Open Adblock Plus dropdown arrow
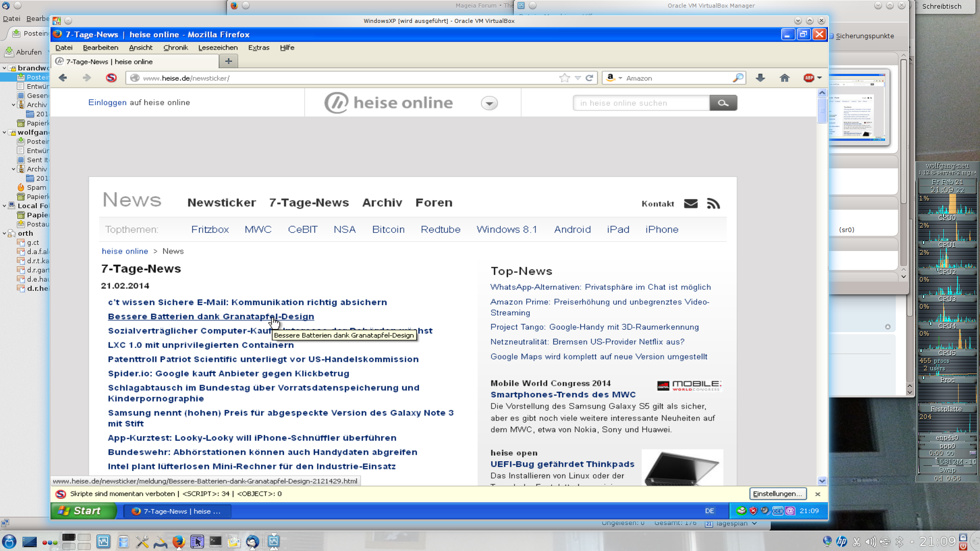980x551 pixels. tap(820, 78)
